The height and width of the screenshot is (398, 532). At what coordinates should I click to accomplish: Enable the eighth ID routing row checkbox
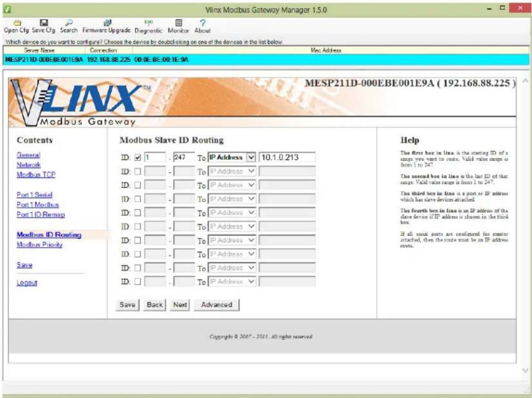[x=137, y=254]
